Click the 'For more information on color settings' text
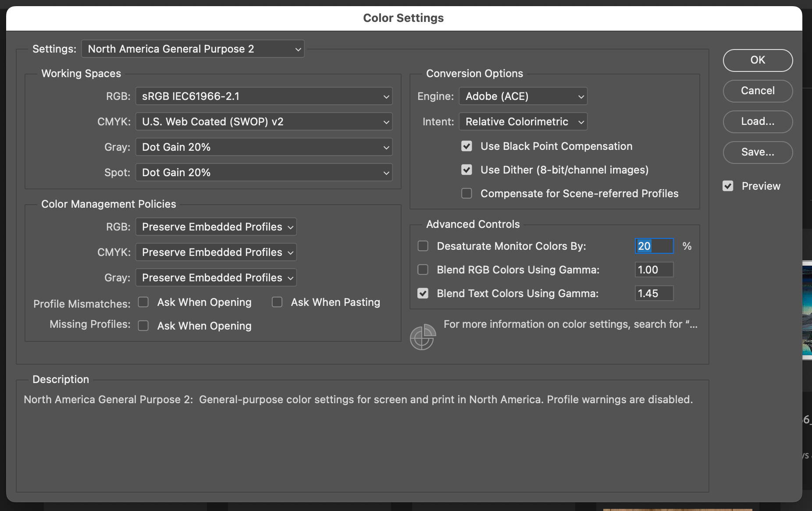The height and width of the screenshot is (511, 812). pyautogui.click(x=570, y=324)
